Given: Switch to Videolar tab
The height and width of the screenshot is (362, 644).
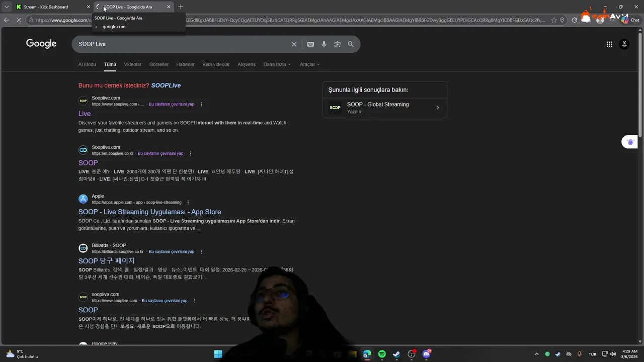Looking at the screenshot, I should (133, 64).
